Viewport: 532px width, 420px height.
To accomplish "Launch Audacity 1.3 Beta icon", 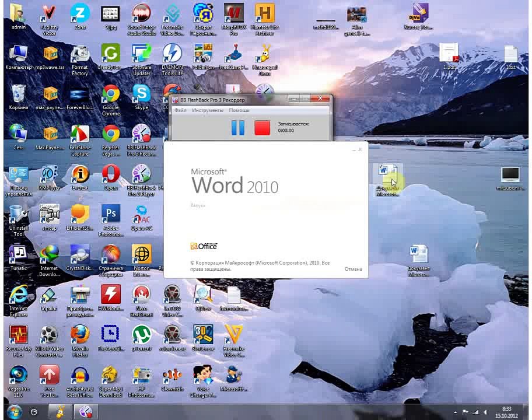I will [x=80, y=381].
